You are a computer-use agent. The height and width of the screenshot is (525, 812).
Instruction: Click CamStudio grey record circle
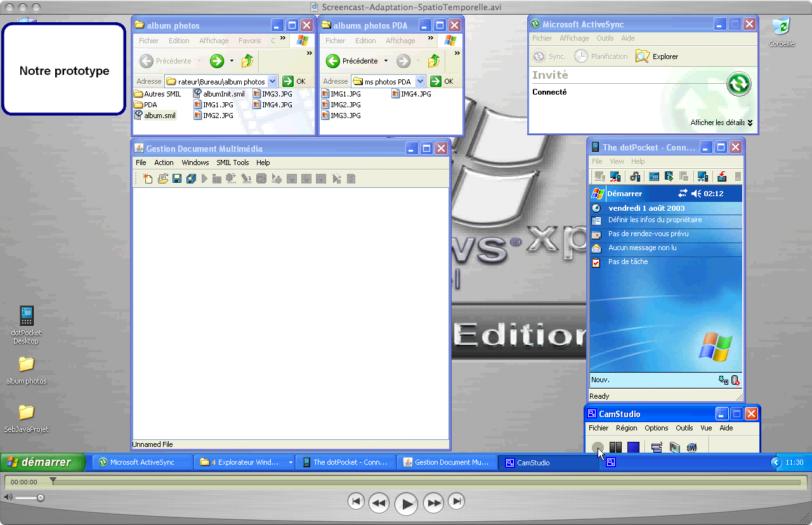(x=598, y=448)
